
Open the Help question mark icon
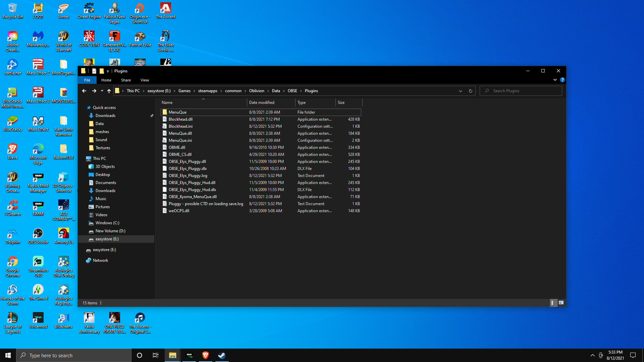(562, 80)
